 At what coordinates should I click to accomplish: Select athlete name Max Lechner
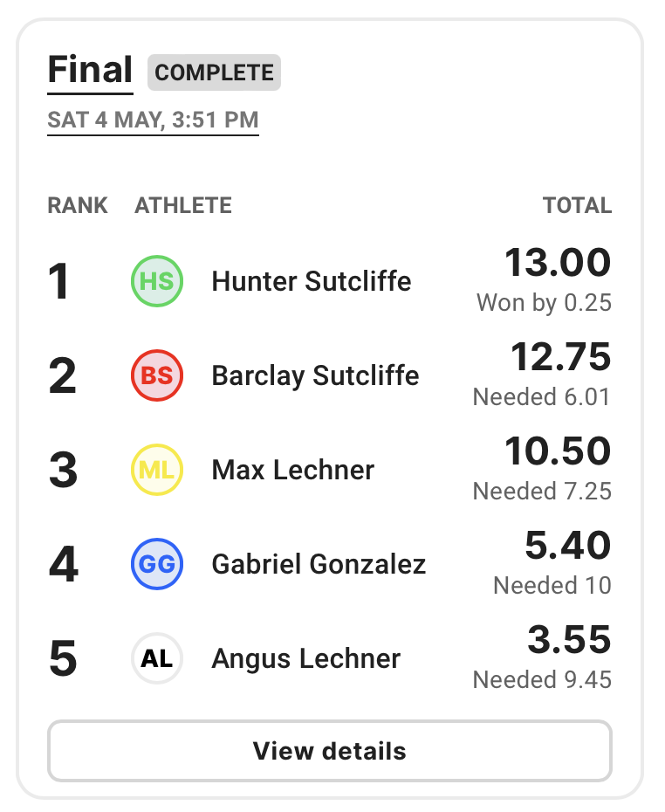point(293,470)
